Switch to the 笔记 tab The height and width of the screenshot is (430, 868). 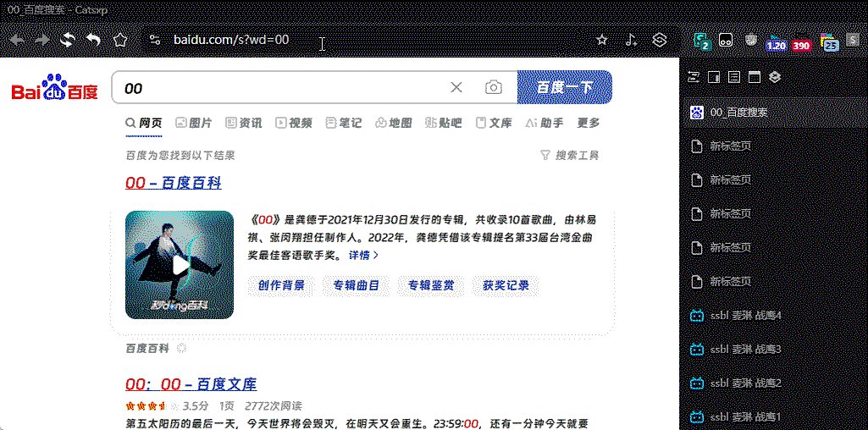[344, 123]
